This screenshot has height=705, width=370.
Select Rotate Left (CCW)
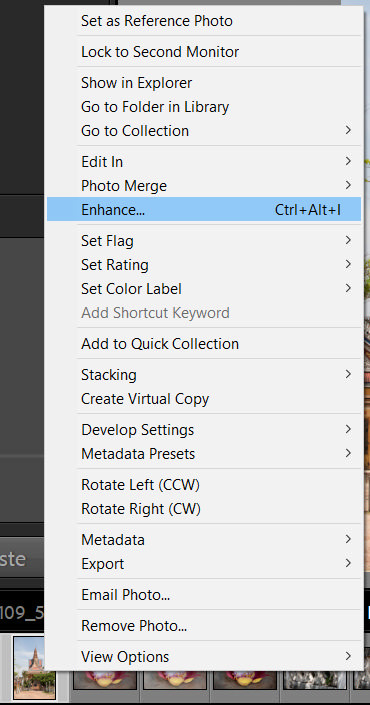pyautogui.click(x=204, y=485)
